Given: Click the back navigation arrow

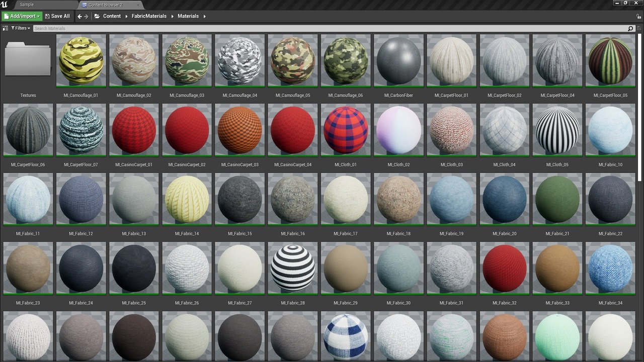Looking at the screenshot, I should [80, 16].
